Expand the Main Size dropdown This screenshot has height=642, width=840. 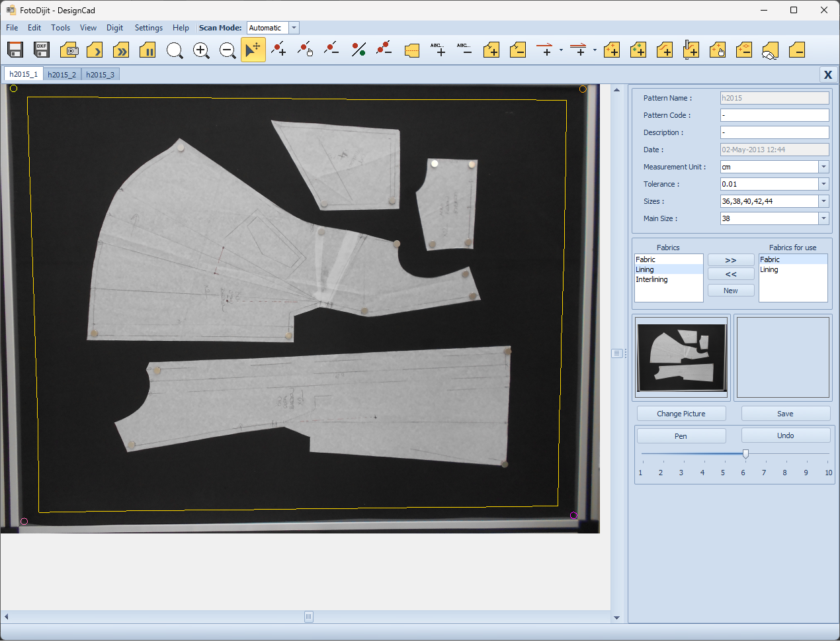823,218
